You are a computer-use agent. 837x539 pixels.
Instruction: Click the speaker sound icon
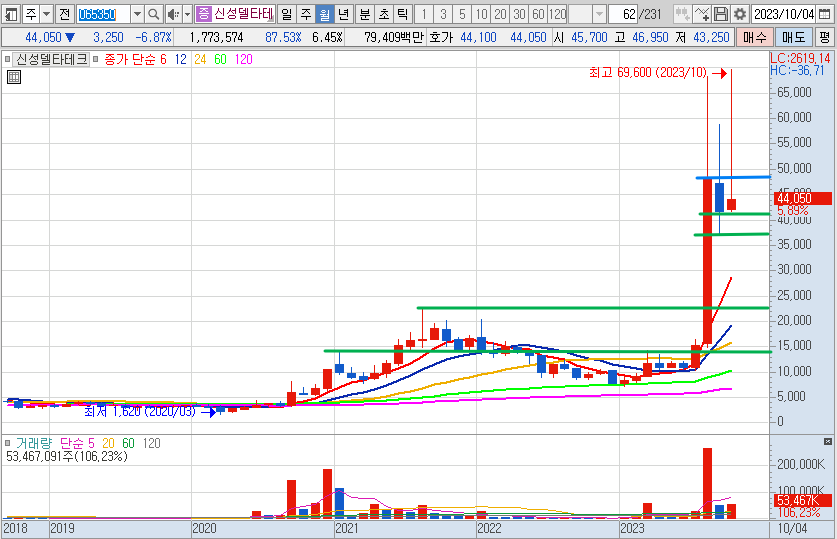[172, 14]
